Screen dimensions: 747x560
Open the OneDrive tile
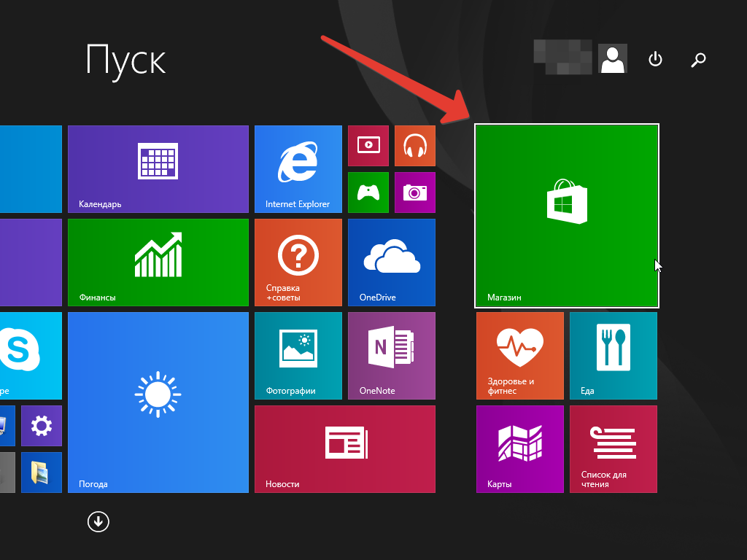pos(392,262)
